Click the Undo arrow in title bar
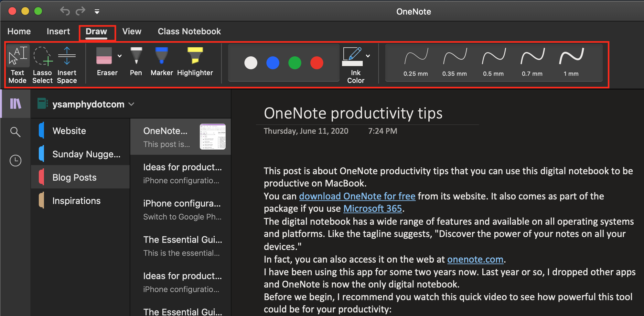 click(65, 11)
